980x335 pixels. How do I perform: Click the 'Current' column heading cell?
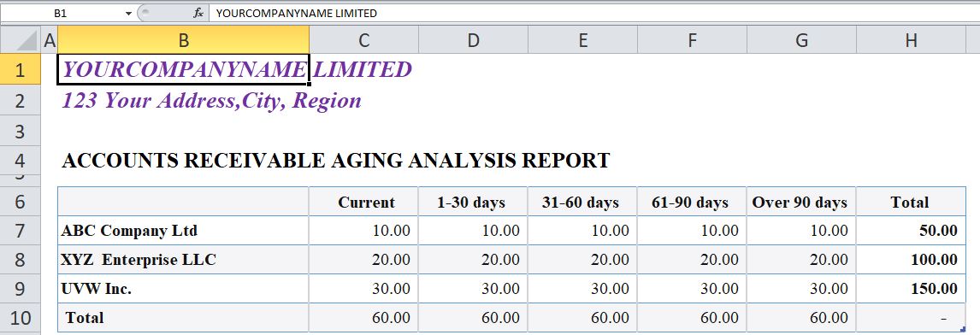(363, 202)
